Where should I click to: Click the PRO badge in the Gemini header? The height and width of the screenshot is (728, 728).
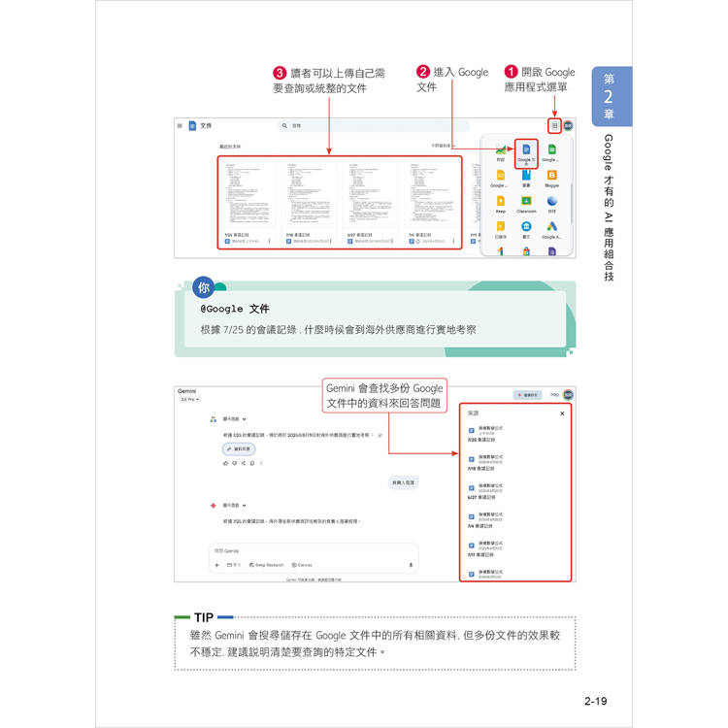pyautogui.click(x=554, y=395)
